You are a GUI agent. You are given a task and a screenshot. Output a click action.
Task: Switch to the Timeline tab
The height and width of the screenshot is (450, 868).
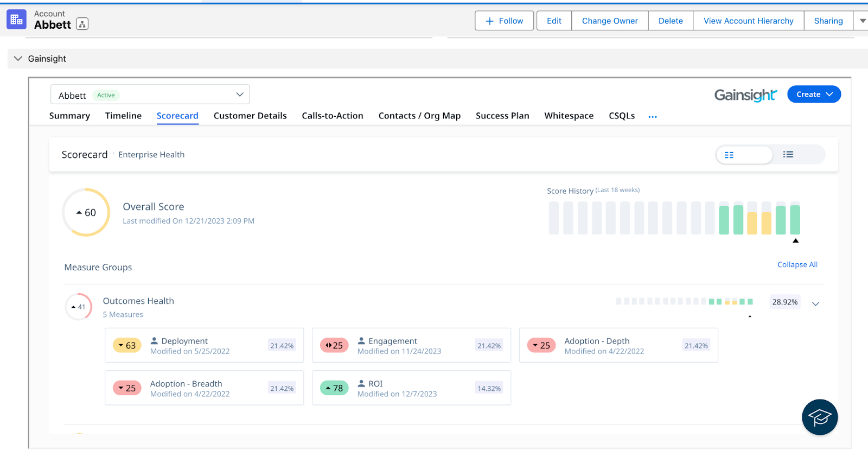[x=123, y=116]
